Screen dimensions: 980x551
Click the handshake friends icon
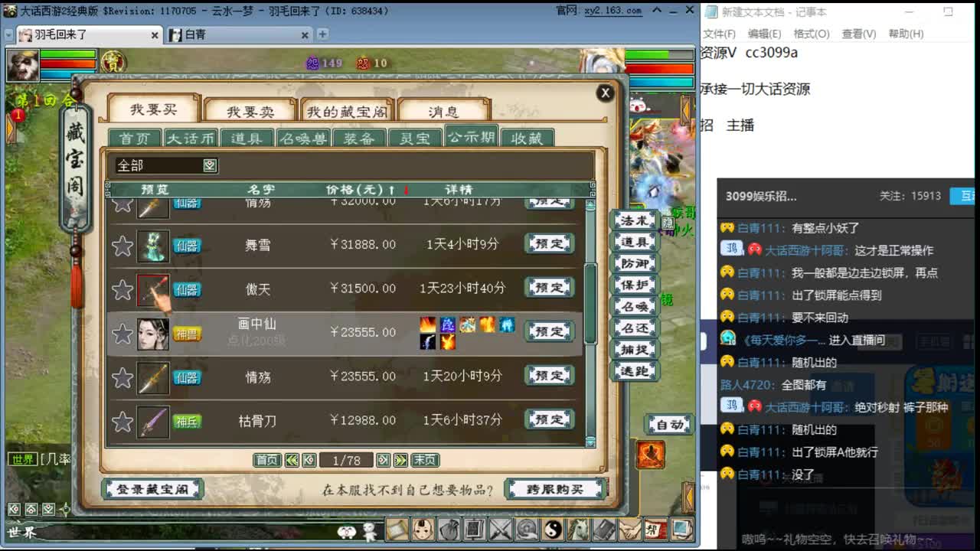[630, 529]
